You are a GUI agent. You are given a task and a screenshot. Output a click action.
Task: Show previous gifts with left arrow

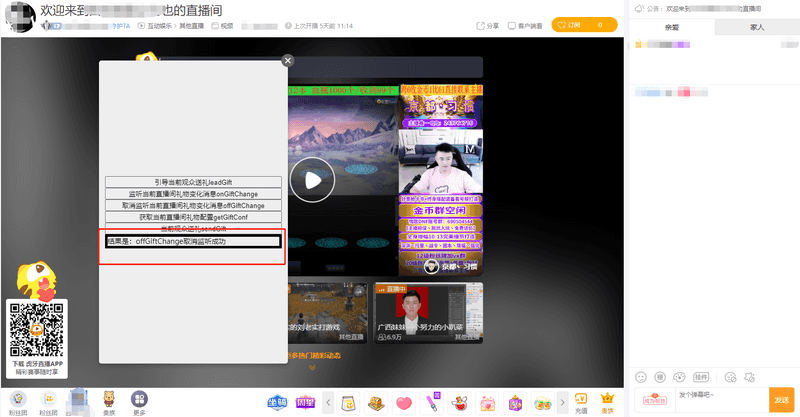(329, 402)
